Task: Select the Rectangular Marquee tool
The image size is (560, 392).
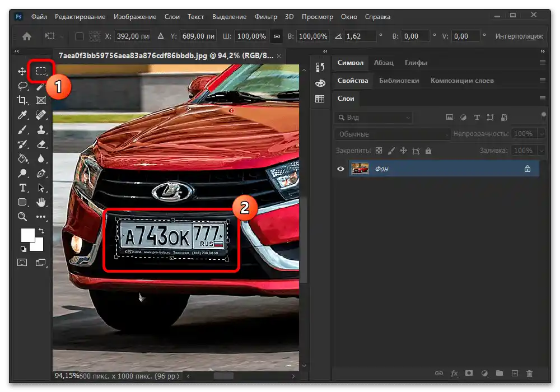Action: pyautogui.click(x=41, y=71)
